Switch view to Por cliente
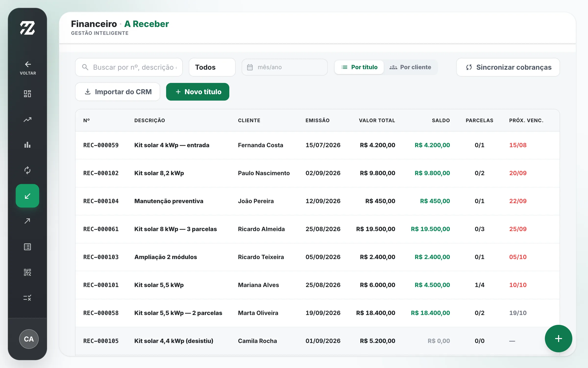588x368 pixels. click(x=410, y=67)
